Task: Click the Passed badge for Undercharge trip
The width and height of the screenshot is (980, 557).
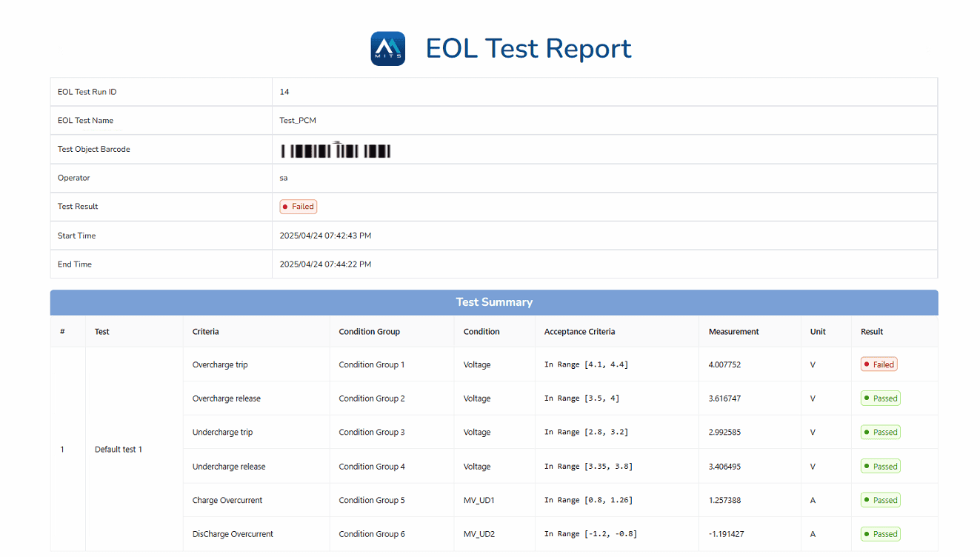Action: pos(880,433)
